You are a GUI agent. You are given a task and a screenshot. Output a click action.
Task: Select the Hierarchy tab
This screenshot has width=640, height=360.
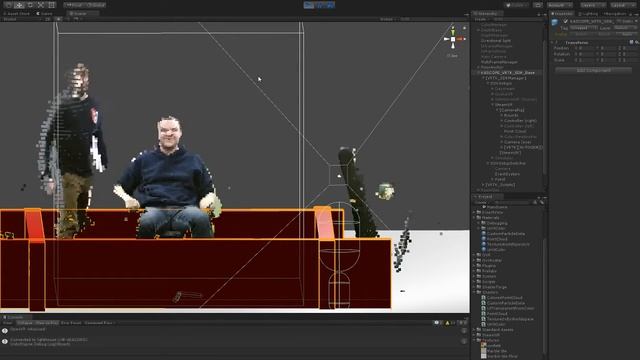point(488,13)
